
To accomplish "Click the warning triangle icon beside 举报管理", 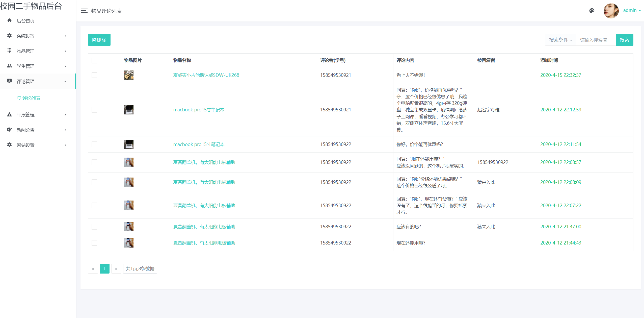I will pos(9,114).
